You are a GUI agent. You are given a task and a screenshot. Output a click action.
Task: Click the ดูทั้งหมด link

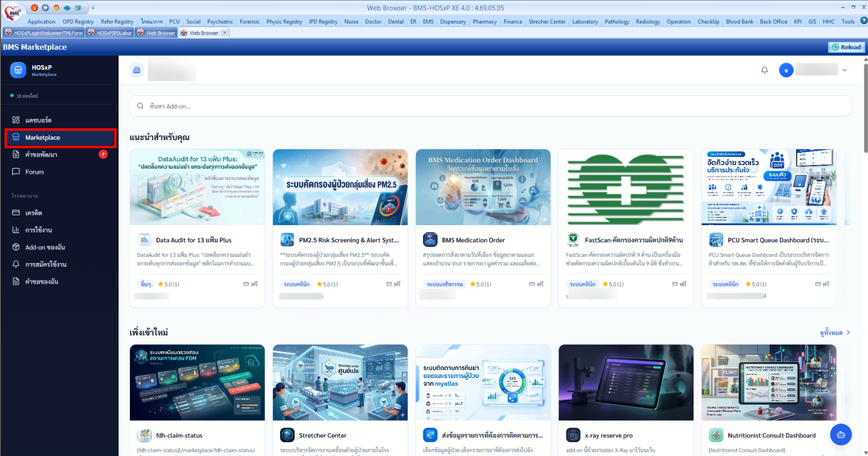(x=835, y=333)
